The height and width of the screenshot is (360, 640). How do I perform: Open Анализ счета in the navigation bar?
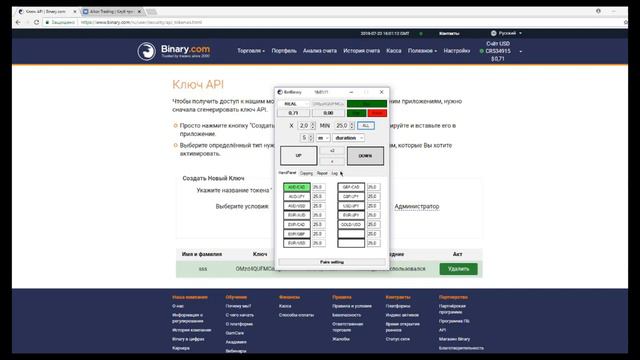320,51
